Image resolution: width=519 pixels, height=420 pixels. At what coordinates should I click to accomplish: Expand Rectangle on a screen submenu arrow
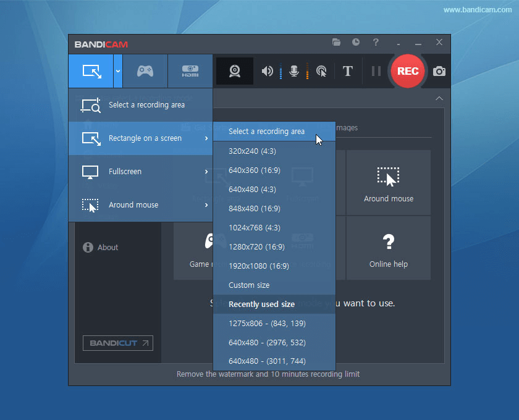pyautogui.click(x=206, y=138)
